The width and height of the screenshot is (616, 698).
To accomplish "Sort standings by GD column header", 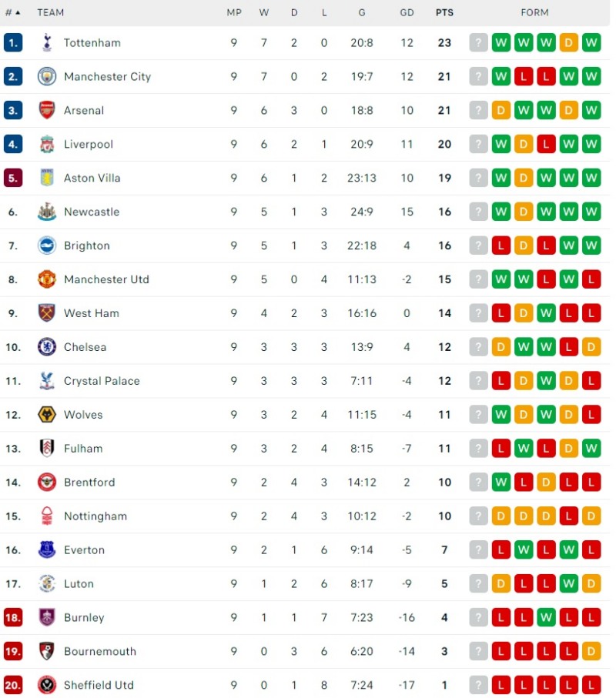I will coord(407,12).
